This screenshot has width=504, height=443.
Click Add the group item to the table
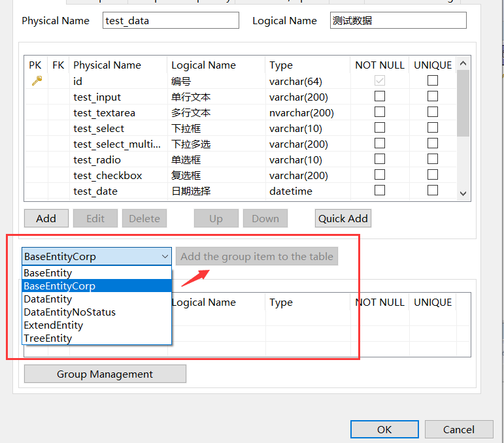pyautogui.click(x=257, y=256)
